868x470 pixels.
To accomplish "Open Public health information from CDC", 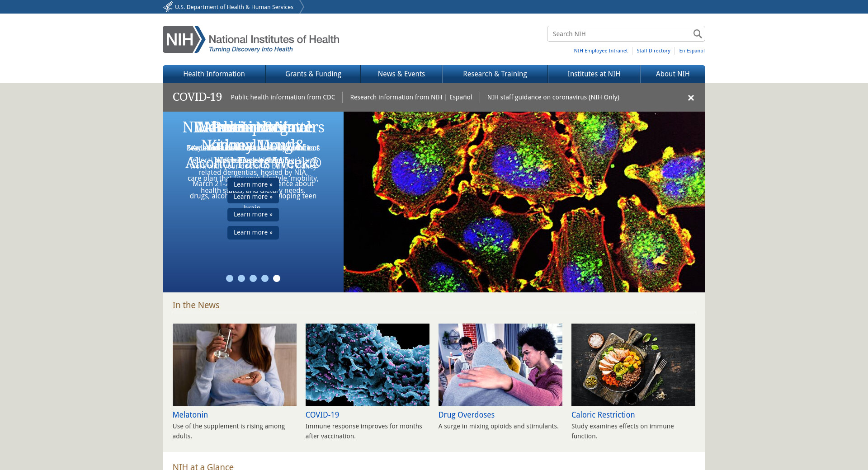I will point(283,97).
